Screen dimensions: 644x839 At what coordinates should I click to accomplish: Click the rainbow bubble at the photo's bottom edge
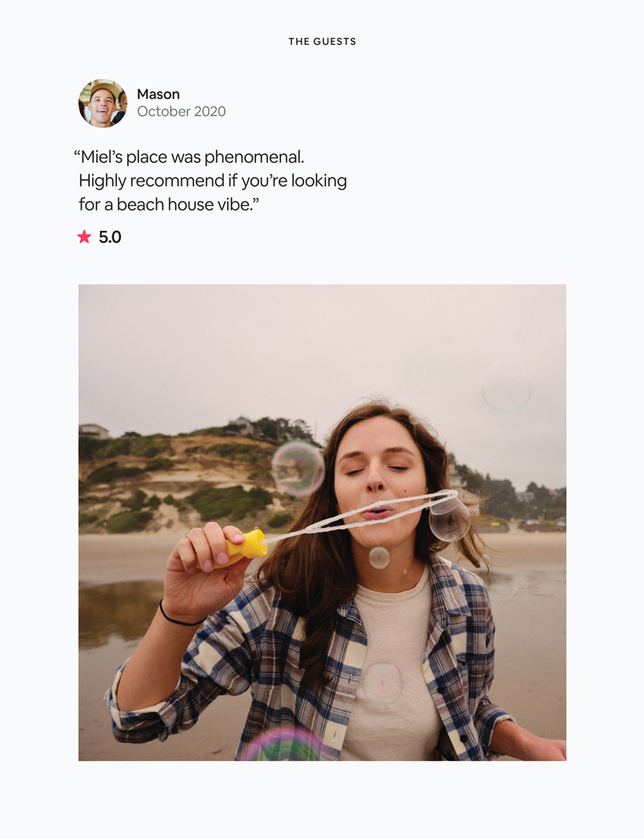(281, 746)
